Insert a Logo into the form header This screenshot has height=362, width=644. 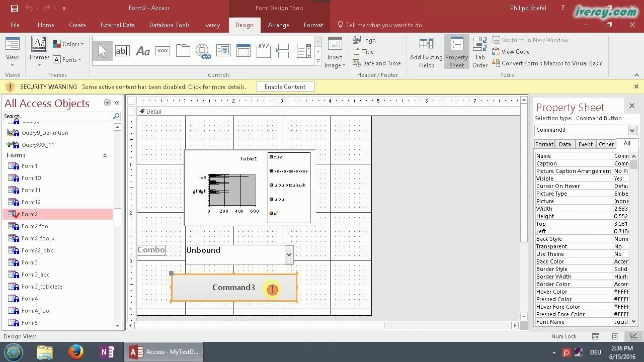click(x=364, y=40)
